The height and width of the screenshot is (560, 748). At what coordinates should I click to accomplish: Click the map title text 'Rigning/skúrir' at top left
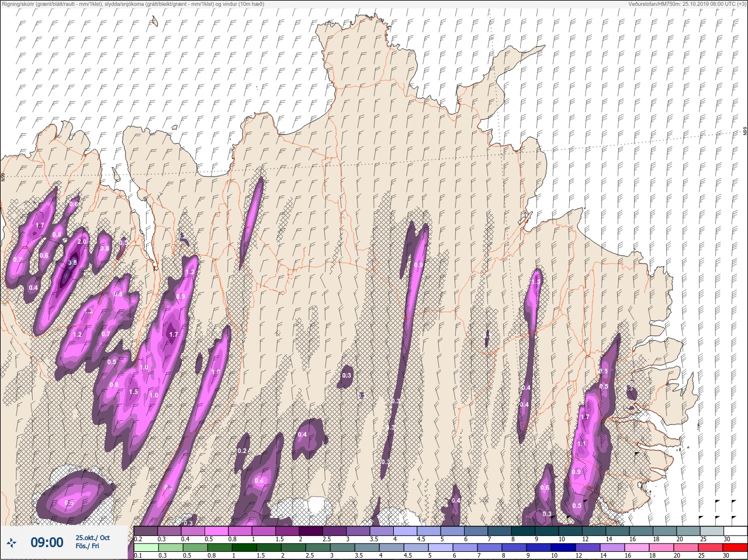18,4
